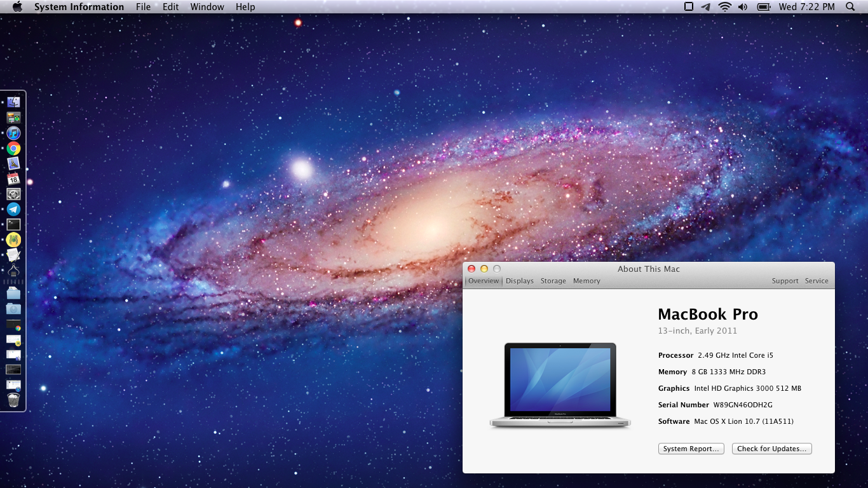Viewport: 868px width, 488px height.
Task: Click the MacBook Pro model title
Action: pyautogui.click(x=708, y=315)
